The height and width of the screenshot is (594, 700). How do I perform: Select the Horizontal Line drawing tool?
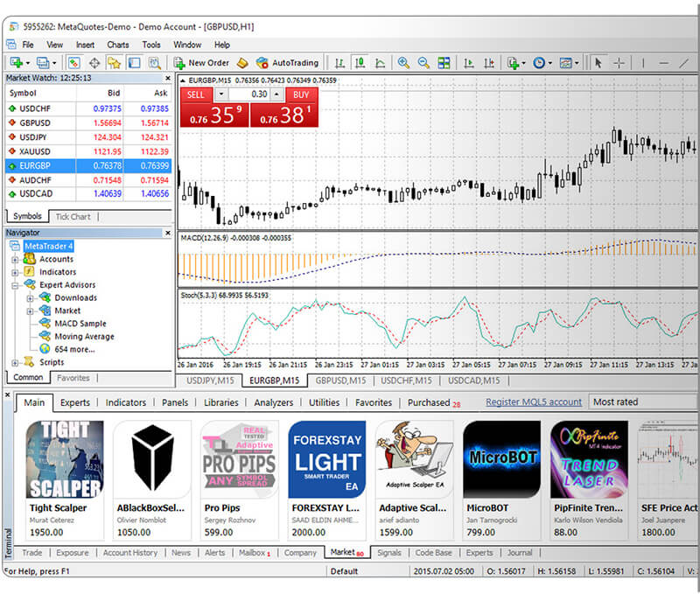point(664,63)
